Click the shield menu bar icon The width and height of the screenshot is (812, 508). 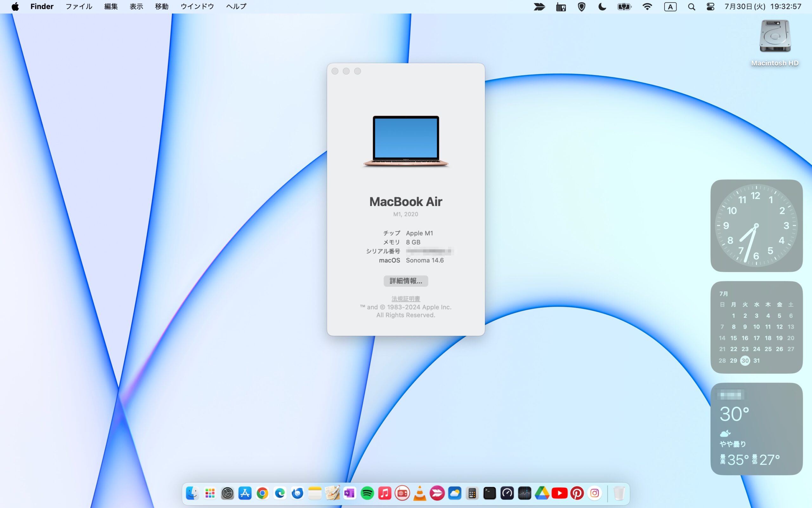581,7
